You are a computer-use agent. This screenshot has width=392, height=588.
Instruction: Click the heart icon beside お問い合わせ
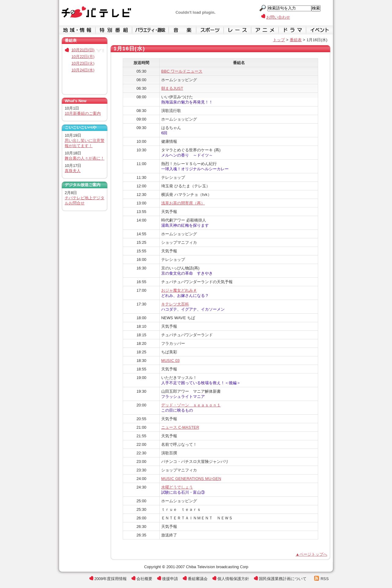coord(263,16)
